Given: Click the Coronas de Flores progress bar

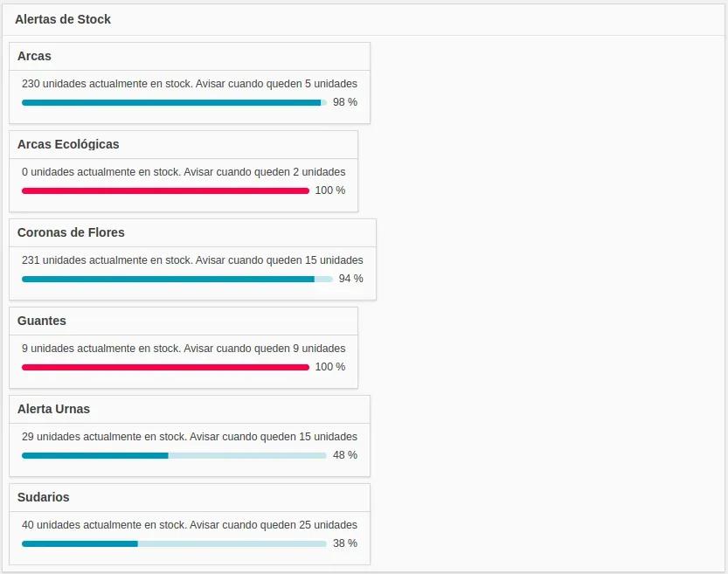Looking at the screenshot, I should [x=177, y=279].
